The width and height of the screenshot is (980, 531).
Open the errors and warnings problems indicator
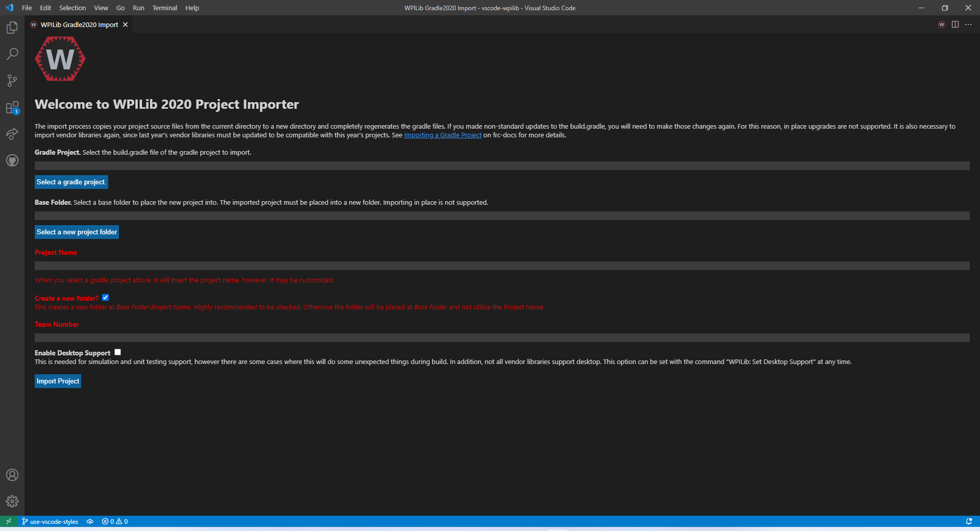point(115,521)
